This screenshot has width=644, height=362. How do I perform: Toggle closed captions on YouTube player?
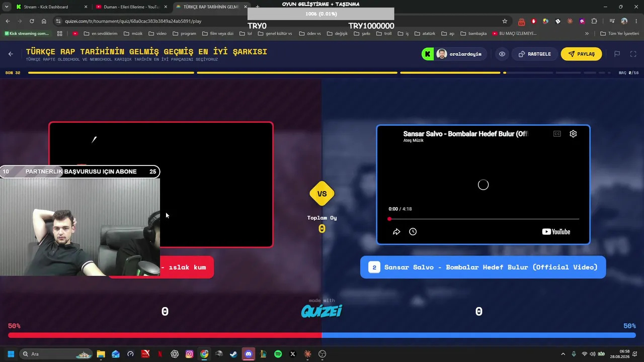(x=557, y=134)
